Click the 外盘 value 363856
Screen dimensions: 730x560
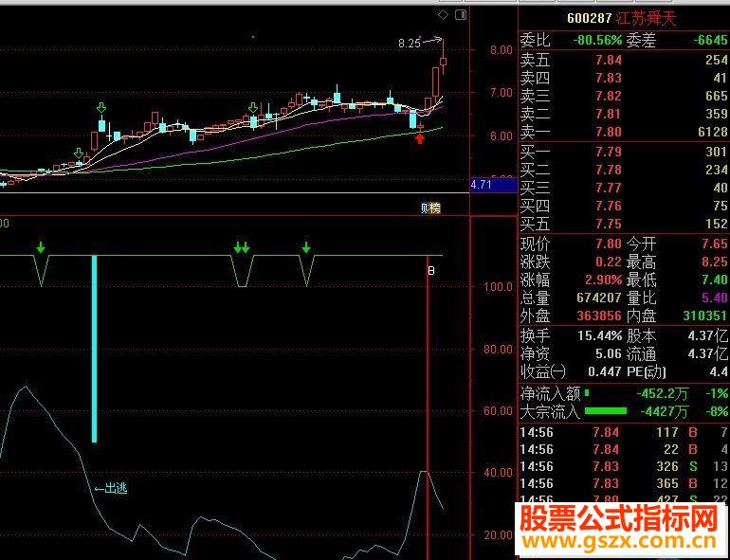pos(599,316)
